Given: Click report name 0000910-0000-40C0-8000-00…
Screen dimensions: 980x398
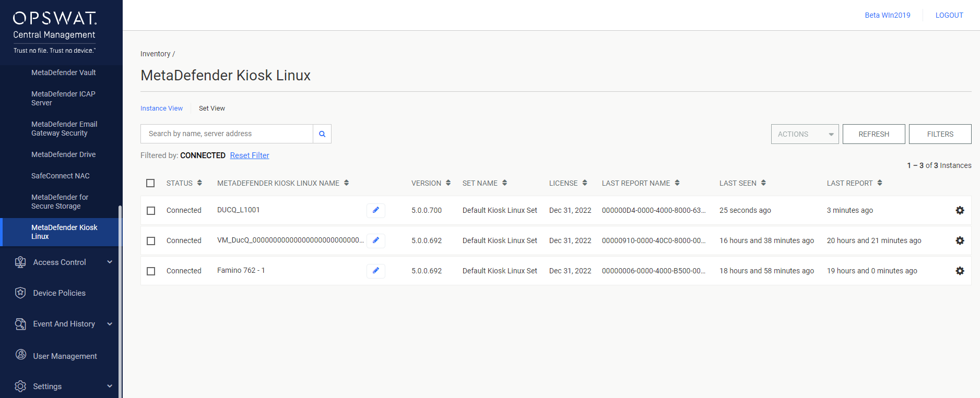Looking at the screenshot, I should click(x=654, y=240).
